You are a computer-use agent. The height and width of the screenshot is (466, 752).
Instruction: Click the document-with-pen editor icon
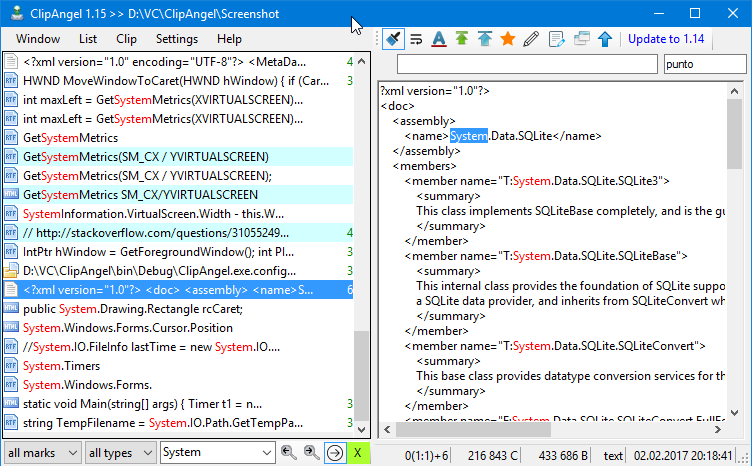(556, 39)
